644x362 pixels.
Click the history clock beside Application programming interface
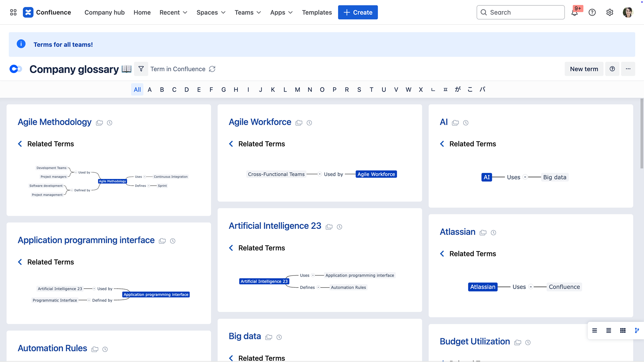tap(173, 241)
